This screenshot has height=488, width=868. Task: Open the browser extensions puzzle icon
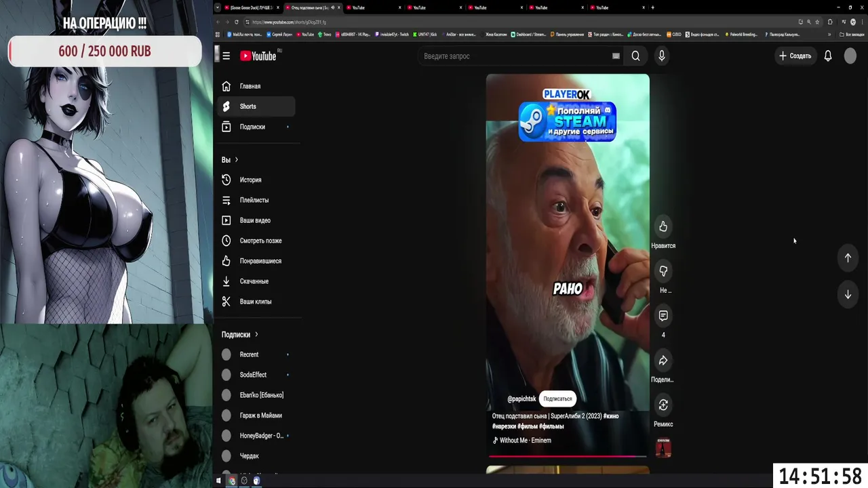pyautogui.click(x=830, y=22)
